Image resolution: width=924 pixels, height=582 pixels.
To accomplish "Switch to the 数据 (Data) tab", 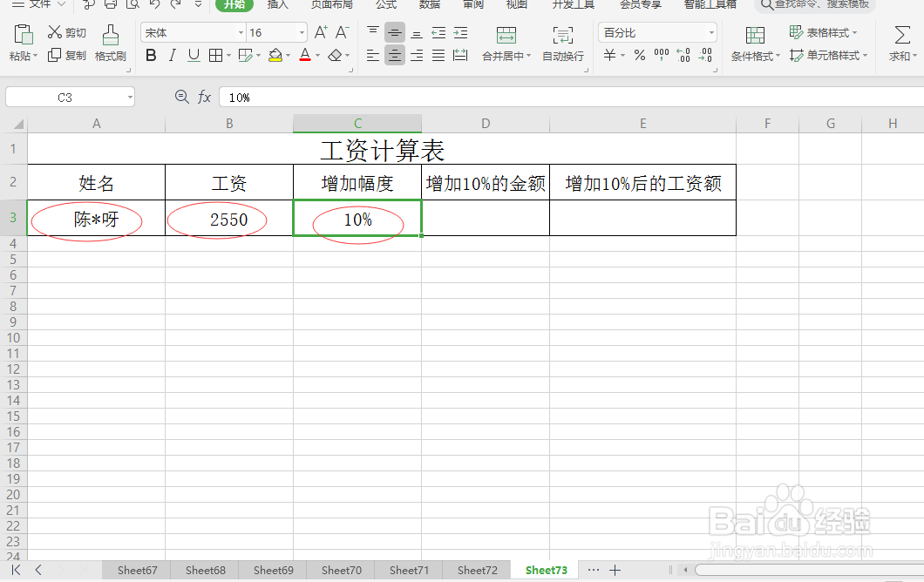I will (430, 4).
